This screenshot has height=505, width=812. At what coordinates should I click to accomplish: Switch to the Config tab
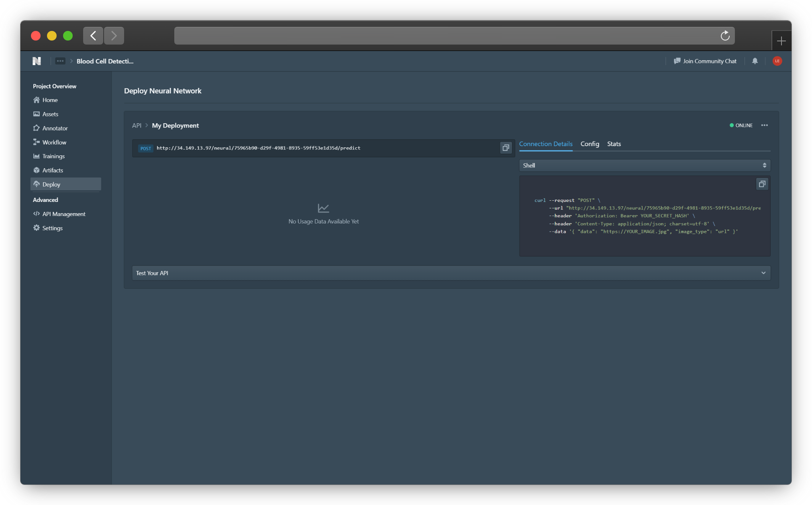tap(590, 144)
